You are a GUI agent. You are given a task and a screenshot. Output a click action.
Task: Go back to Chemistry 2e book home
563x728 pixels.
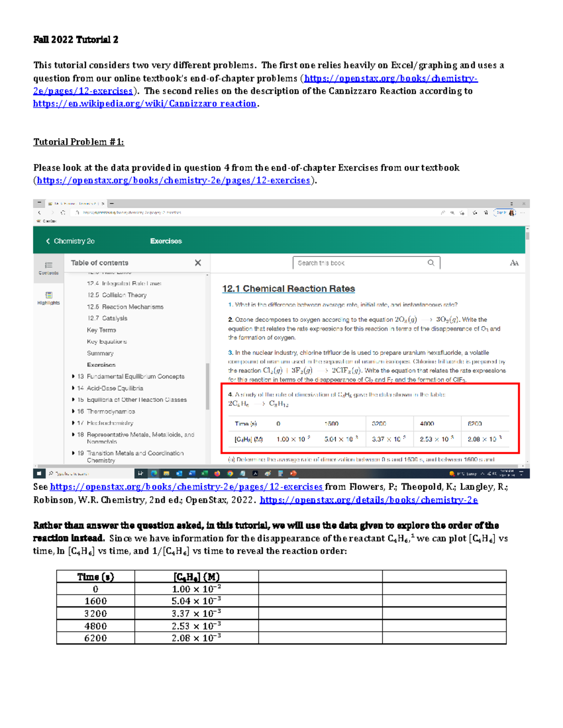70,241
